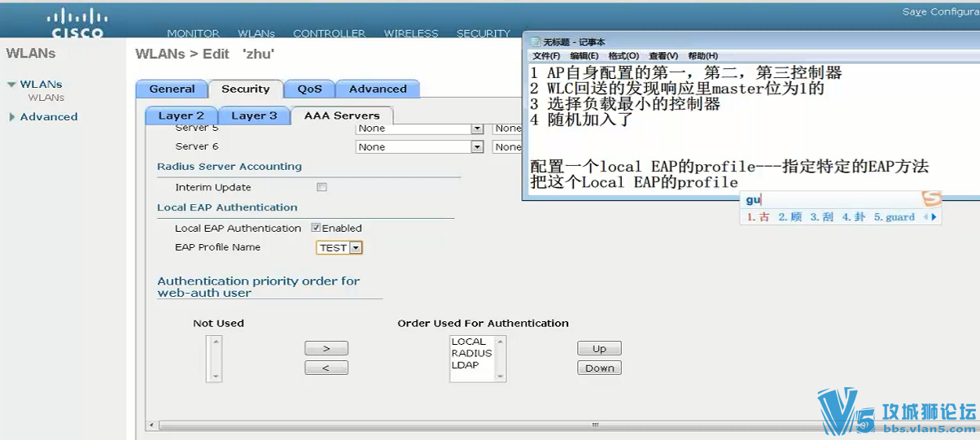980x440 pixels.
Task: Switch to the Layer 2 tab
Action: tap(181, 115)
